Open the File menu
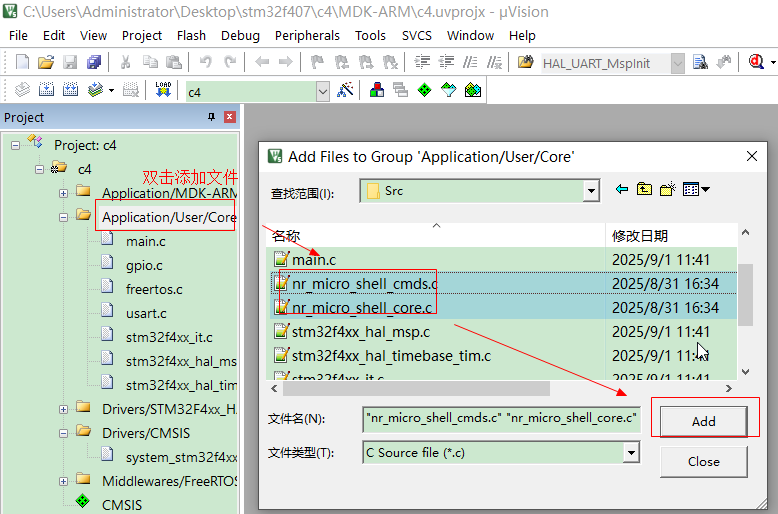The width and height of the screenshot is (778, 514). coord(18,36)
